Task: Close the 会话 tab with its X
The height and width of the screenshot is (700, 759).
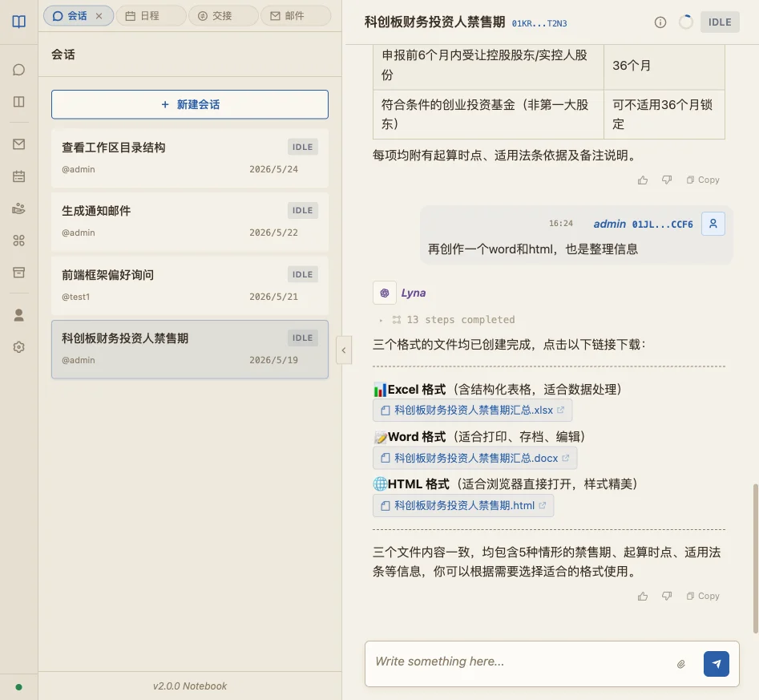Action: tap(99, 16)
